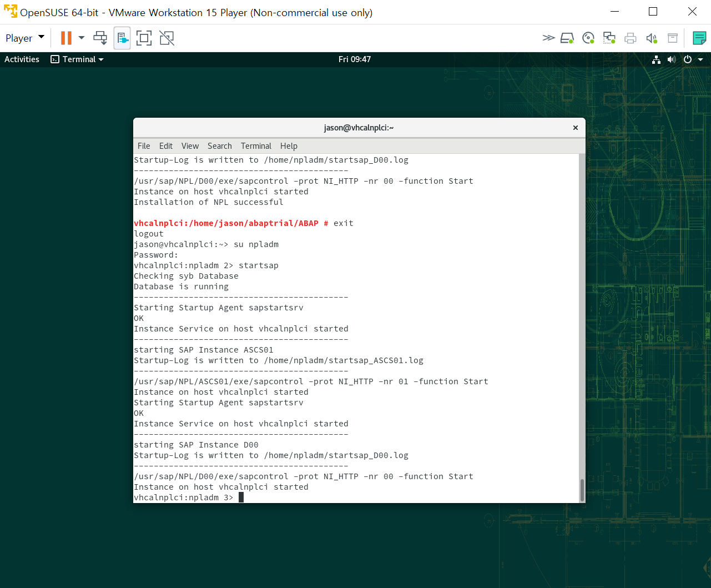Image resolution: width=711 pixels, height=588 pixels.
Task: Click the hard disk device icon
Action: (x=567, y=38)
